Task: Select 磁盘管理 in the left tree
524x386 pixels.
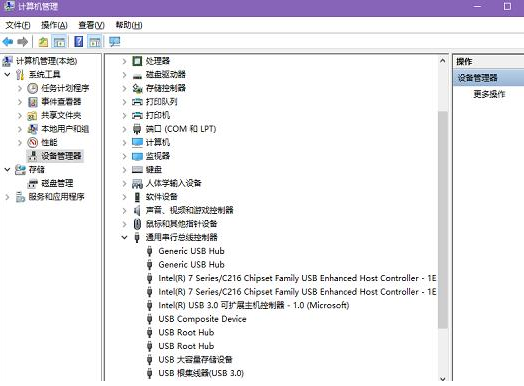Action: 57,183
